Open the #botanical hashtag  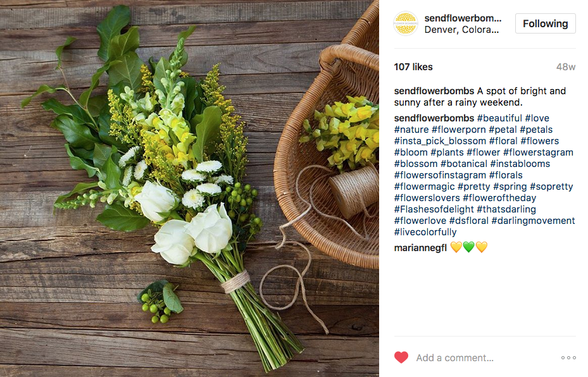463,164
